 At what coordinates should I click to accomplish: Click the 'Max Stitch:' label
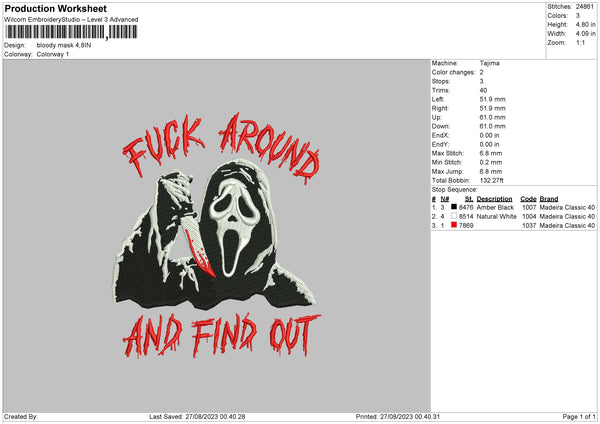pyautogui.click(x=448, y=153)
